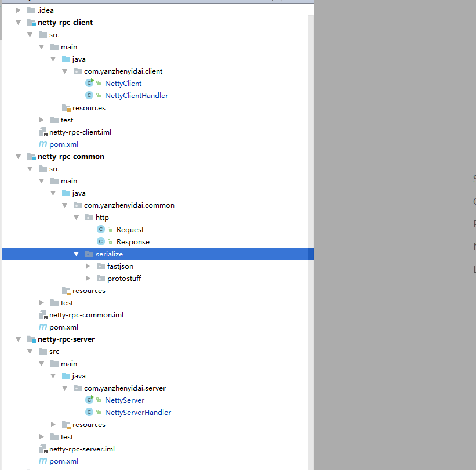Select the com.yanzhenyidai.server package

tap(125, 388)
